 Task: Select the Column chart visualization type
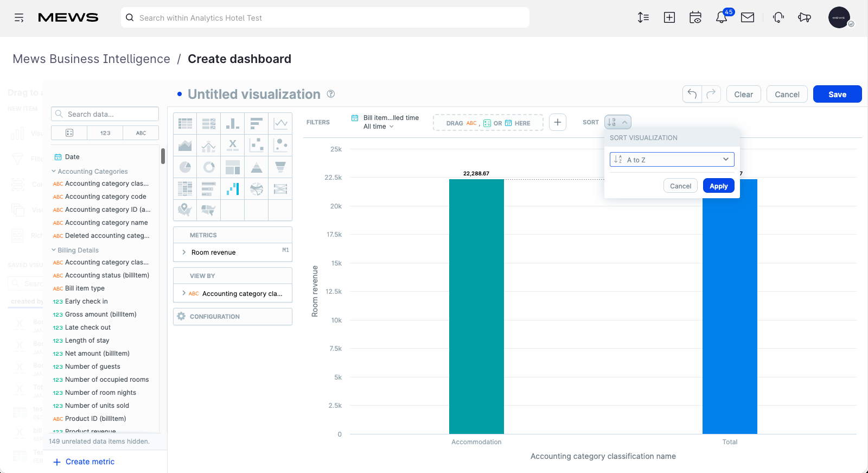[233, 123]
